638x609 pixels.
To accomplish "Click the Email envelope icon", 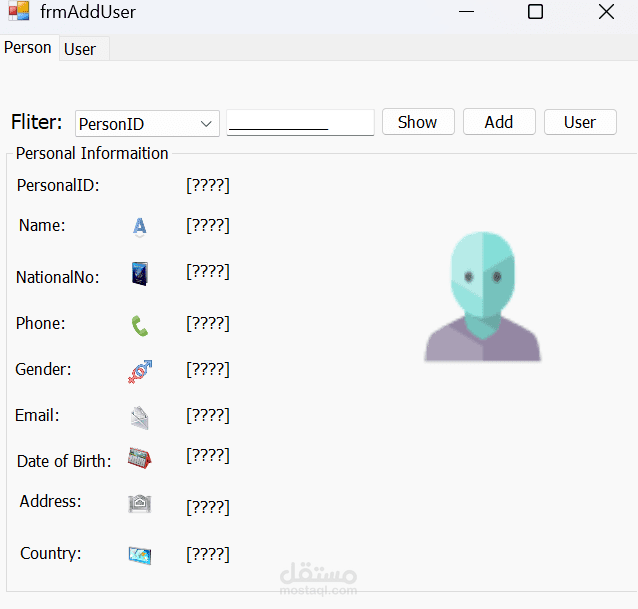I will click(140, 418).
